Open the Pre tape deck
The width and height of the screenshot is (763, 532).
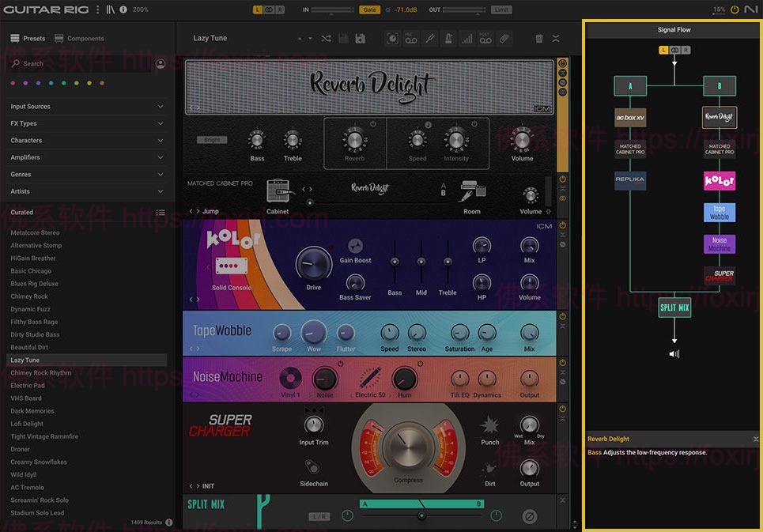coord(411,39)
